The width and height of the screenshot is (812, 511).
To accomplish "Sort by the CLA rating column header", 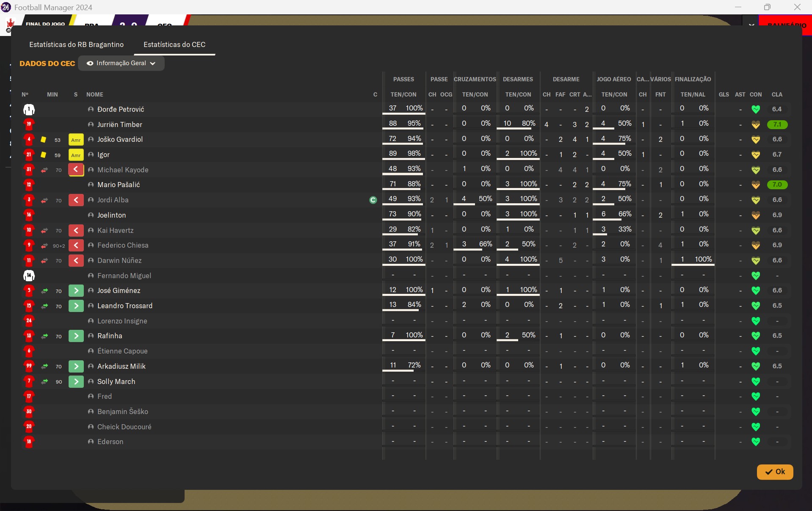I will coord(777,94).
